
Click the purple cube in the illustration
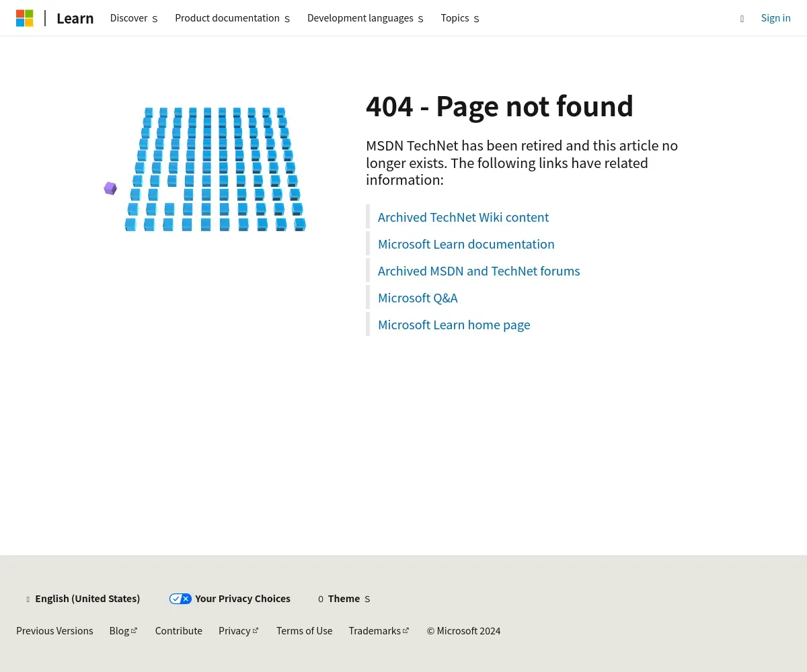point(110,188)
